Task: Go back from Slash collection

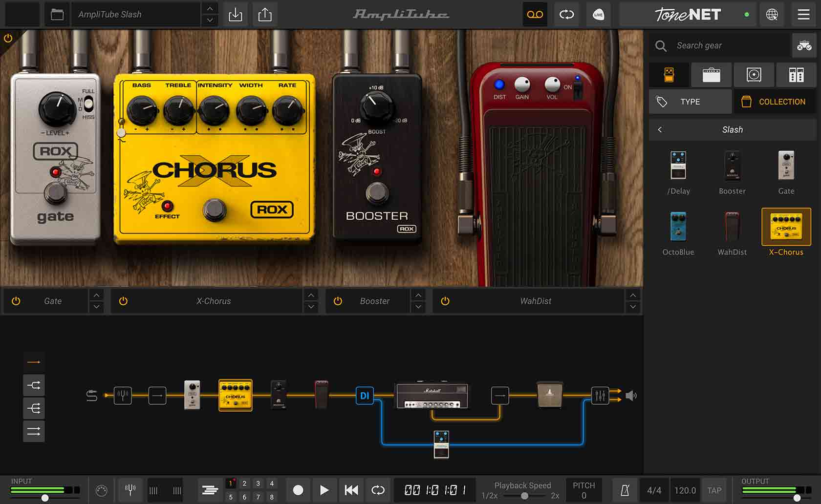Action: click(660, 129)
